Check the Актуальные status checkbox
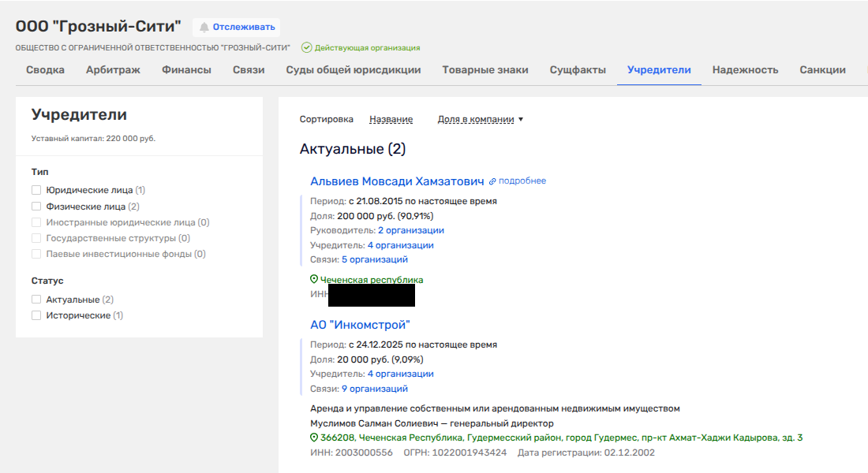The width and height of the screenshot is (868, 473). point(36,300)
